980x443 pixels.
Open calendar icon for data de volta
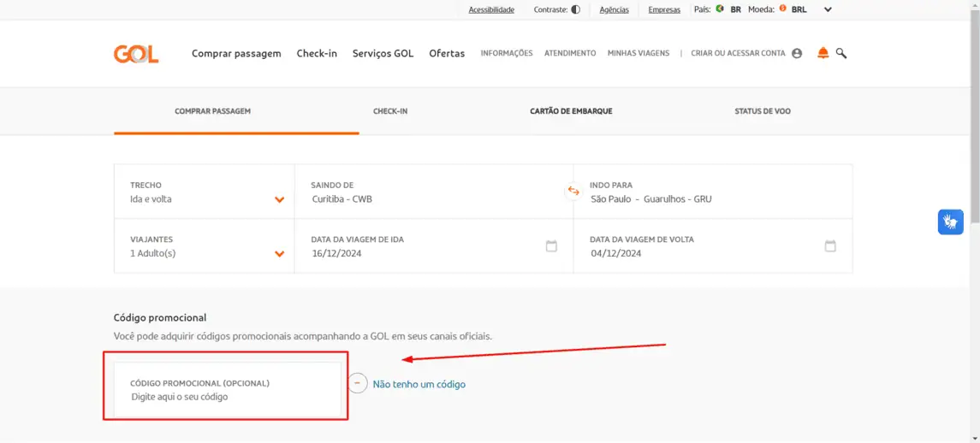click(x=830, y=246)
